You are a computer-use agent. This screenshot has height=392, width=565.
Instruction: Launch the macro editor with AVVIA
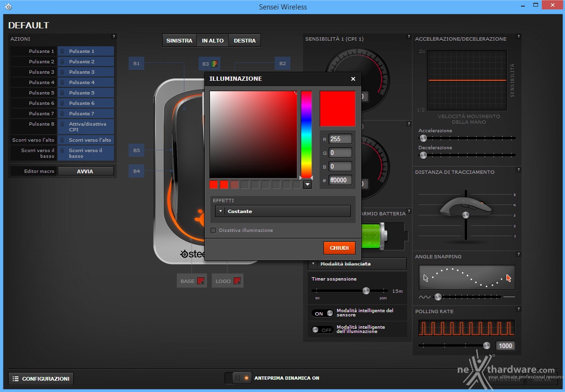click(x=86, y=171)
